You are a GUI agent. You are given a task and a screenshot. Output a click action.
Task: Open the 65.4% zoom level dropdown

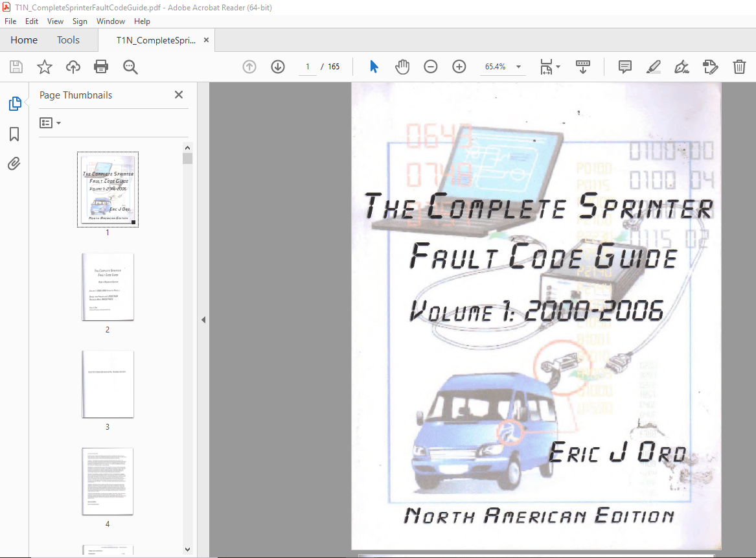[x=503, y=66]
